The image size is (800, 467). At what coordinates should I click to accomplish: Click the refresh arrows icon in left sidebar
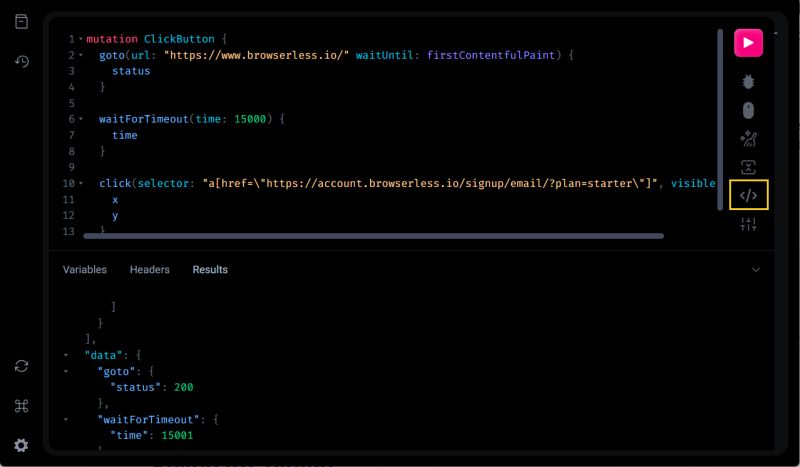[21, 366]
